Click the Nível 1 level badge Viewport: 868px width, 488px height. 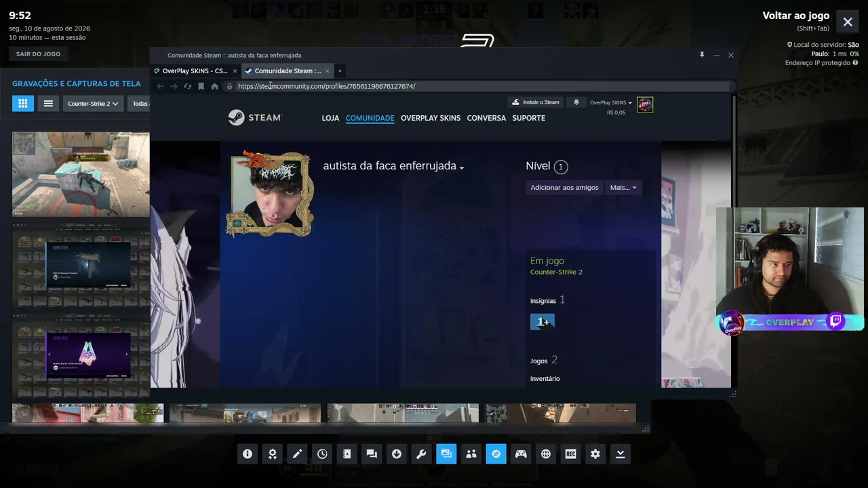tap(560, 167)
